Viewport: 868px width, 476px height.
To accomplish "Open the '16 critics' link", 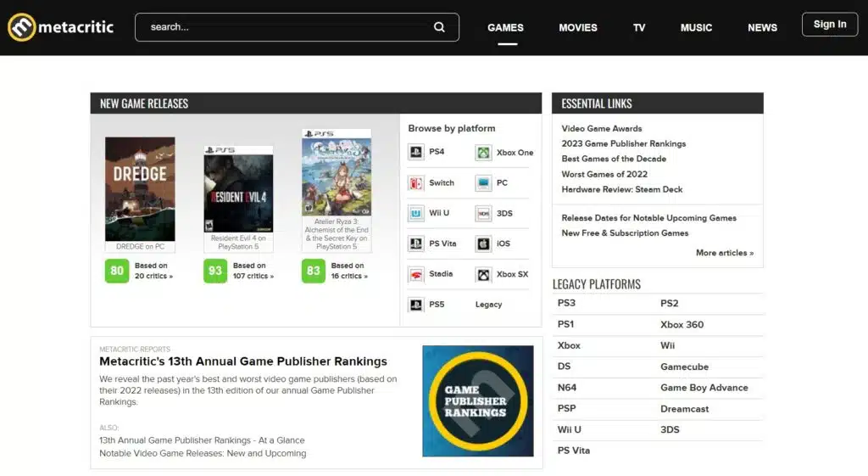I will click(349, 276).
